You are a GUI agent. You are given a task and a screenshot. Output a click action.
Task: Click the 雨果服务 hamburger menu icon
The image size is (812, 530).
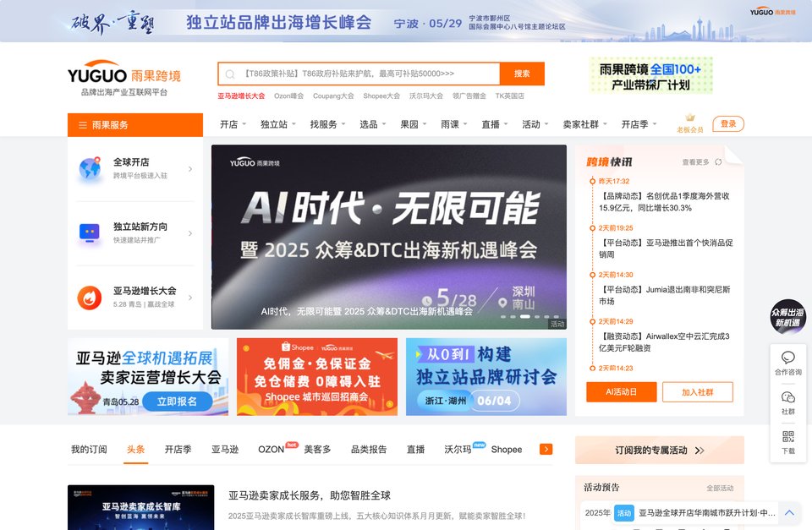(82, 125)
